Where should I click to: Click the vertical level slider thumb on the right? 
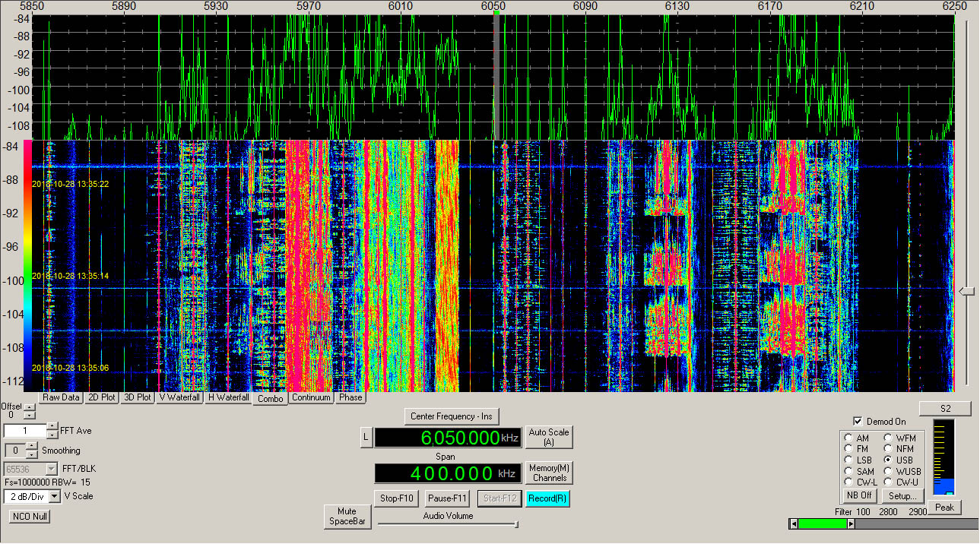click(x=966, y=291)
